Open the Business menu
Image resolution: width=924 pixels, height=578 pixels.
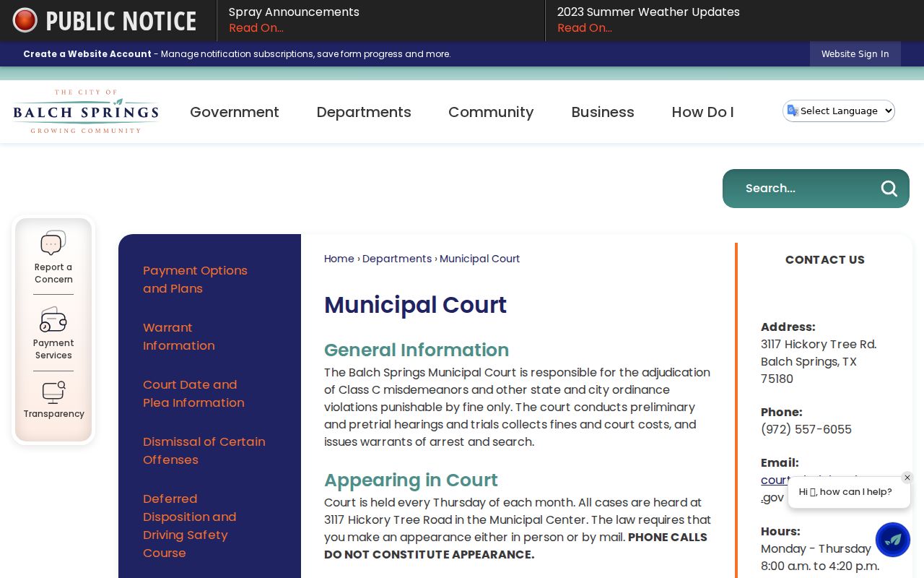pos(603,112)
